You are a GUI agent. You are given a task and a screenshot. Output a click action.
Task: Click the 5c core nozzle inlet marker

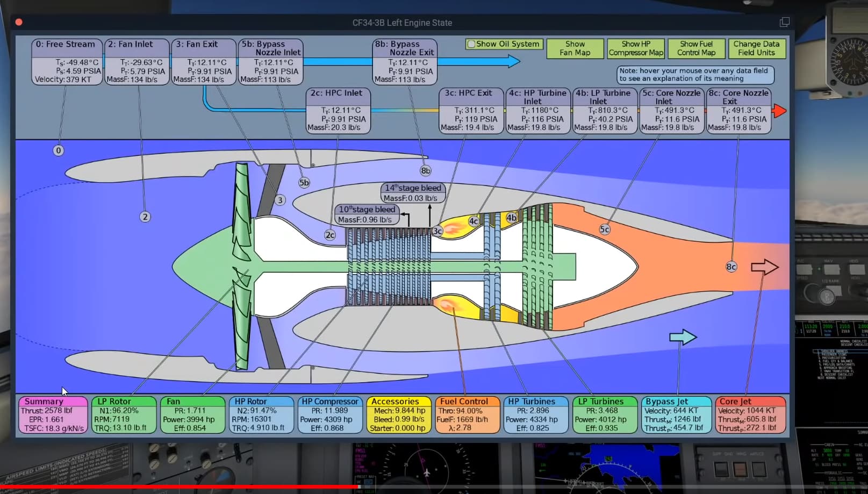click(x=605, y=228)
